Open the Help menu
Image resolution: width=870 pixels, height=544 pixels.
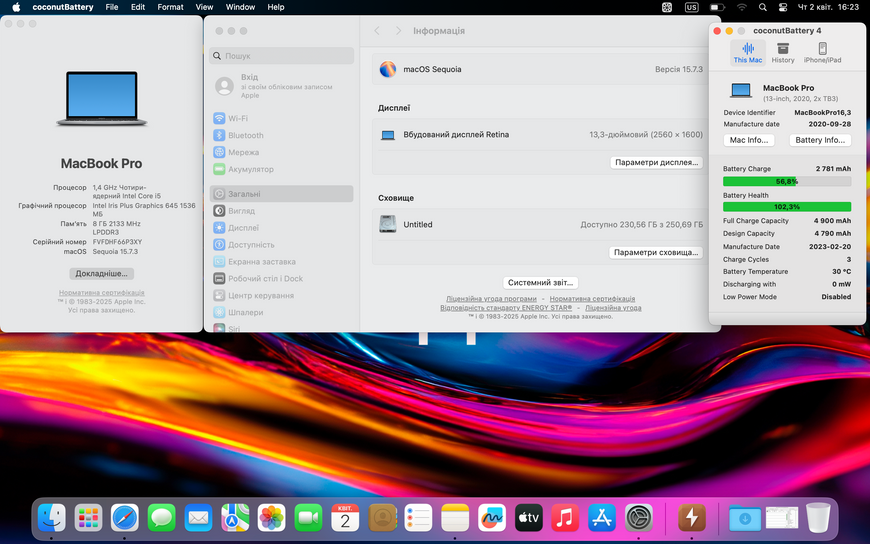pos(276,7)
